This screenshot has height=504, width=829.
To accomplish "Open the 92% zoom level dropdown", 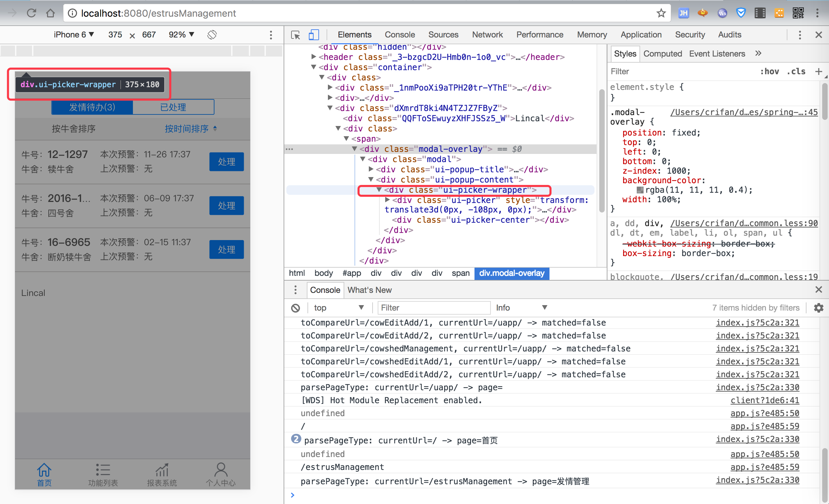I will pyautogui.click(x=181, y=35).
